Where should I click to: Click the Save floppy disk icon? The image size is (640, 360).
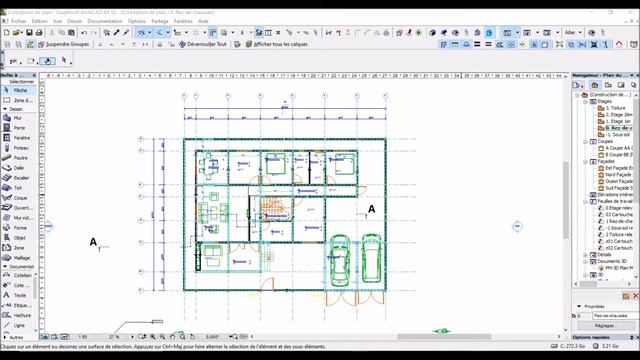point(29,32)
